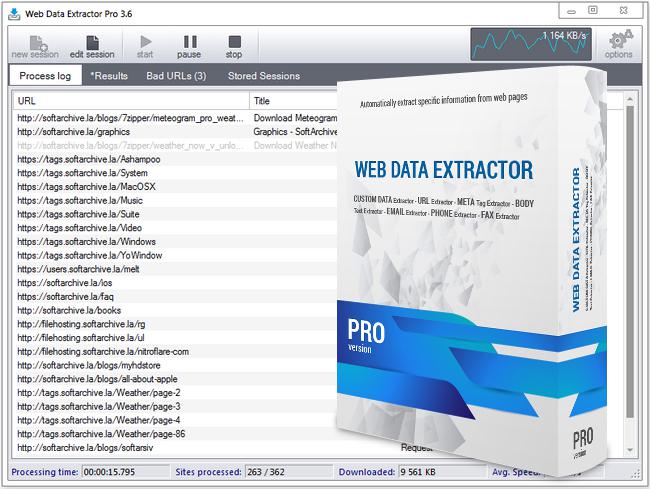This screenshot has width=650, height=489.
Task: Click the vertical scrollbar thumb
Action: coord(630,262)
